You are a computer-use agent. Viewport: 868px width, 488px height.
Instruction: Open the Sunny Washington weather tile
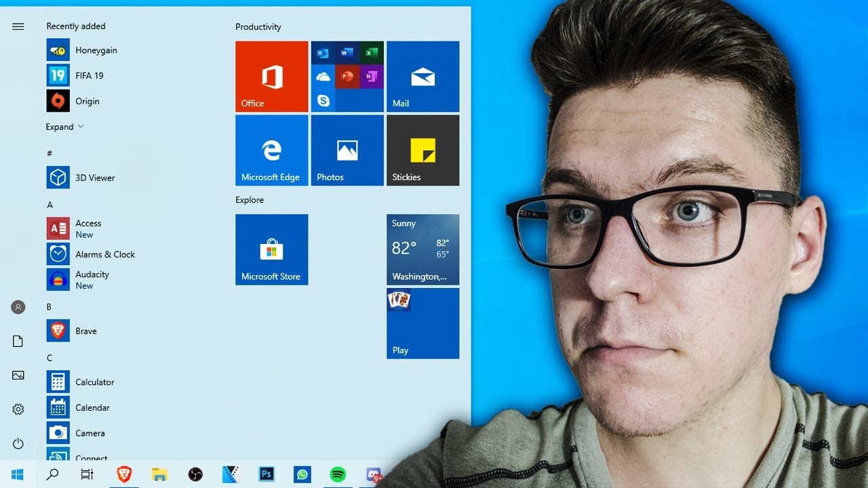423,249
